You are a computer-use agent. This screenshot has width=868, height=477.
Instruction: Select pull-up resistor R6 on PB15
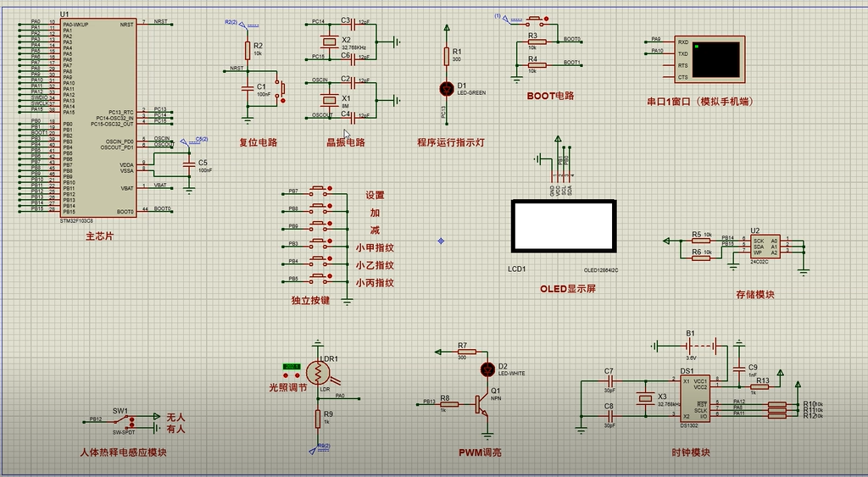click(x=701, y=258)
